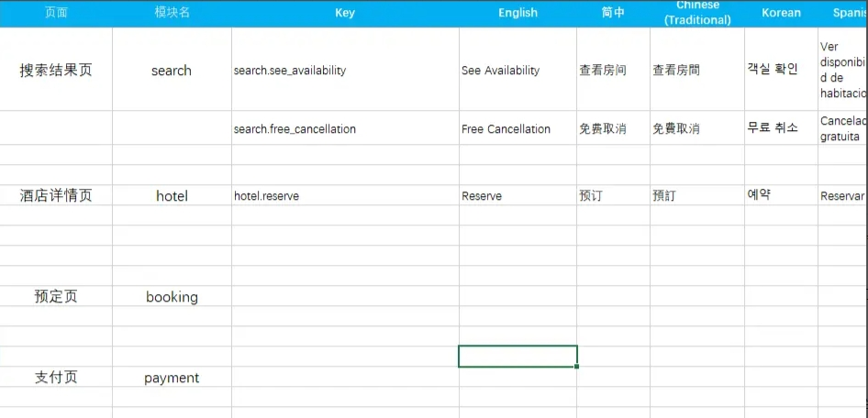Select the 'Free Cancellation' English cell
The height and width of the screenshot is (418, 868).
pos(517,129)
